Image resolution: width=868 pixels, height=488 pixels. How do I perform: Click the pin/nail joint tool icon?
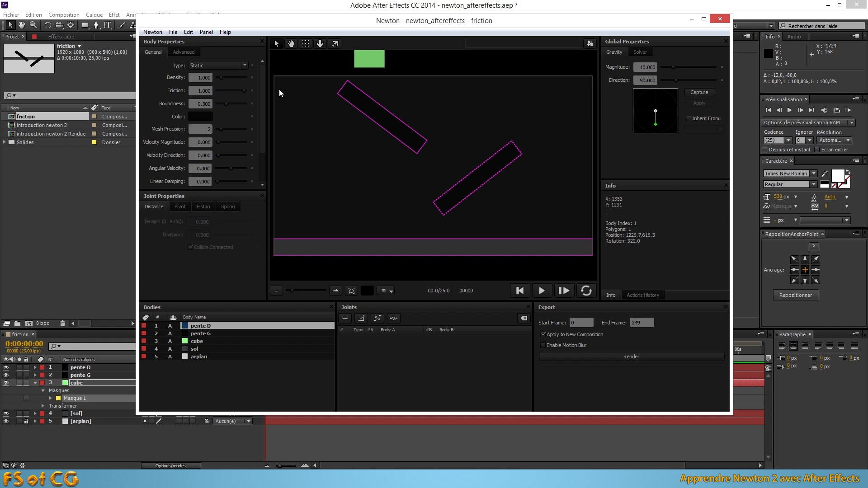click(361, 318)
